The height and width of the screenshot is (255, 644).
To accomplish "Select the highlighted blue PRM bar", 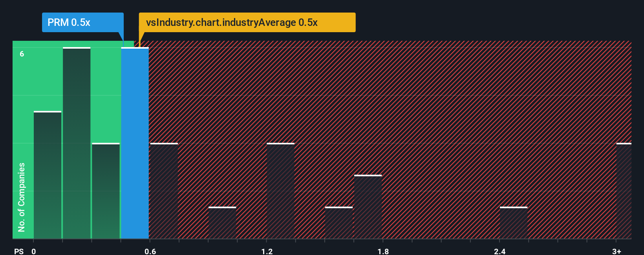I will [135, 143].
